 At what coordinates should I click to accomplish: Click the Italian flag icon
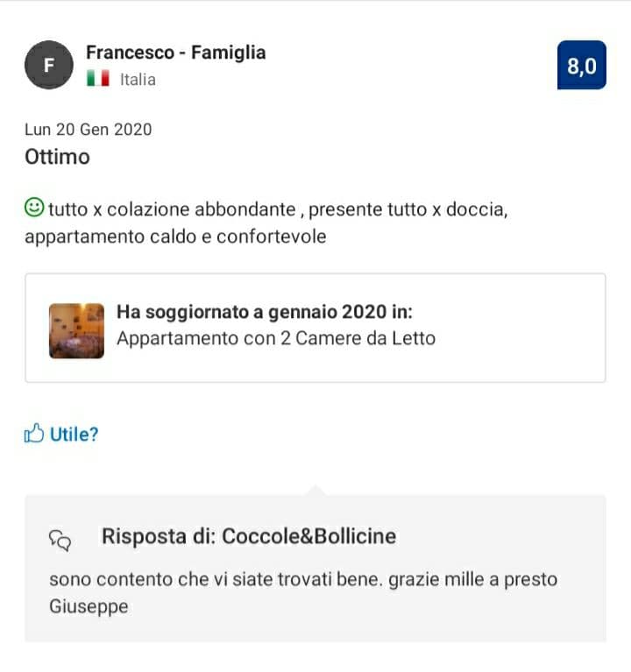click(x=98, y=79)
